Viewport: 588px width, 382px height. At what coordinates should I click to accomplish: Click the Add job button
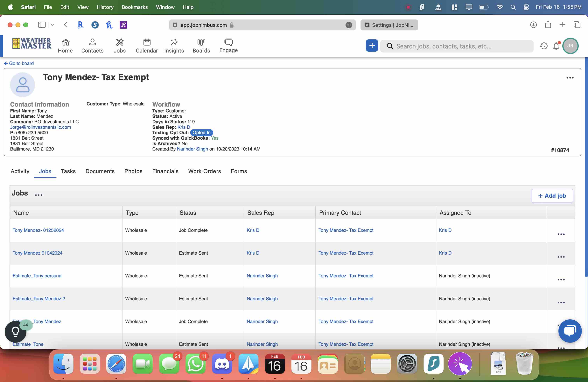point(552,196)
